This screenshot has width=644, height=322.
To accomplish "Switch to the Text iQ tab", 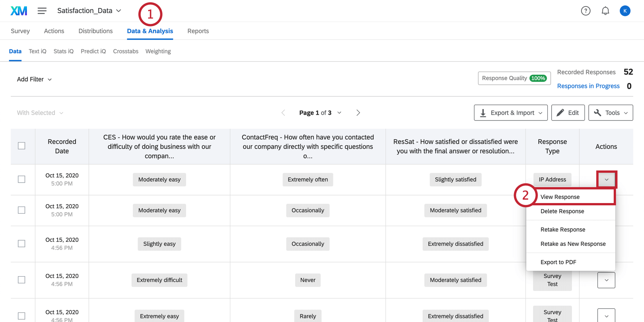I will pos(38,51).
